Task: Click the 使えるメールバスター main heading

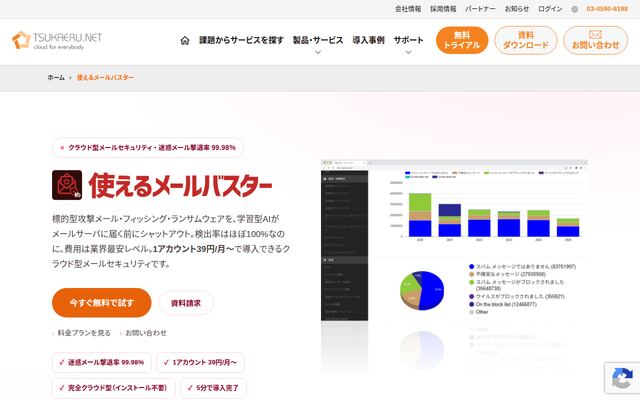Action: pyautogui.click(x=180, y=185)
